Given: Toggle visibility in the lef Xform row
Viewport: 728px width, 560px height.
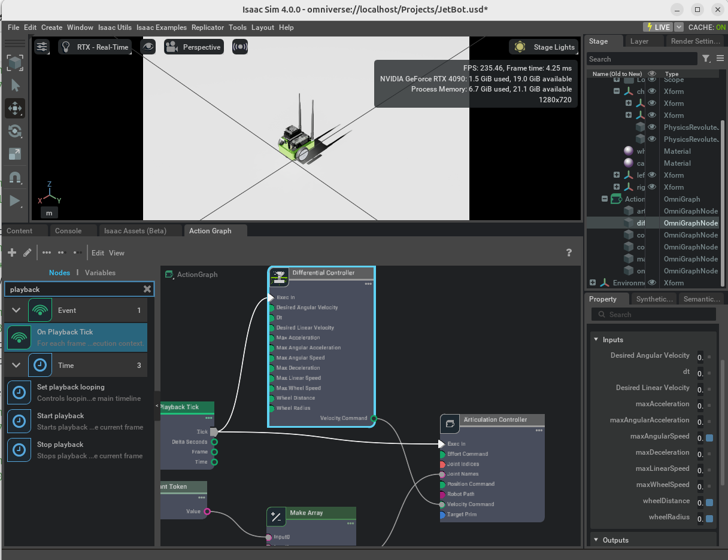Looking at the screenshot, I should 652,175.
